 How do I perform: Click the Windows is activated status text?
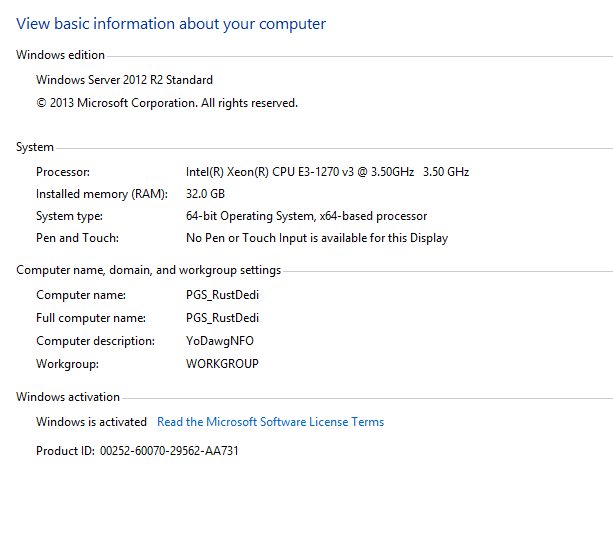[x=91, y=422]
